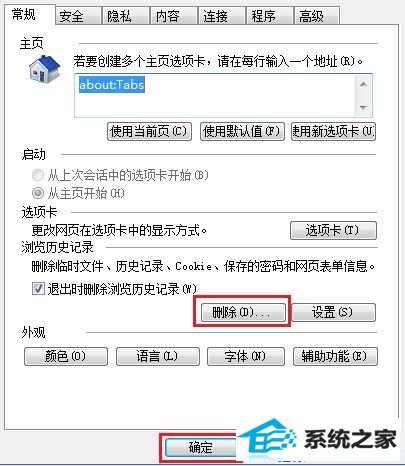This screenshot has height=466, width=405.
Task: Click the 使用新选项卡 button
Action: click(333, 131)
